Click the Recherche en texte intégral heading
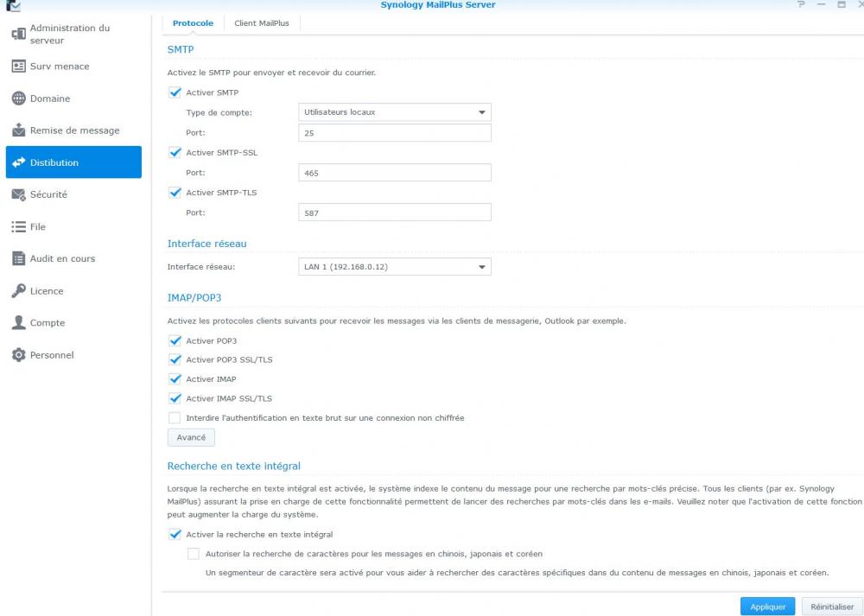864x616 pixels. click(x=234, y=467)
